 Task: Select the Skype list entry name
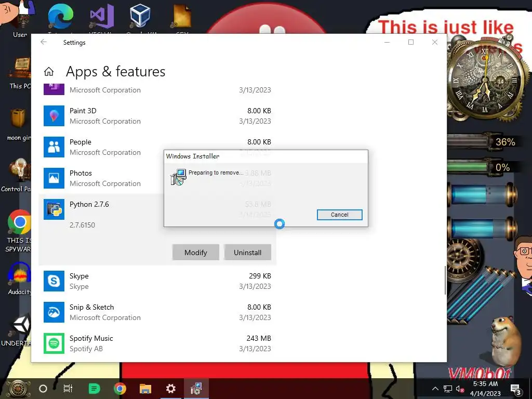(x=79, y=276)
